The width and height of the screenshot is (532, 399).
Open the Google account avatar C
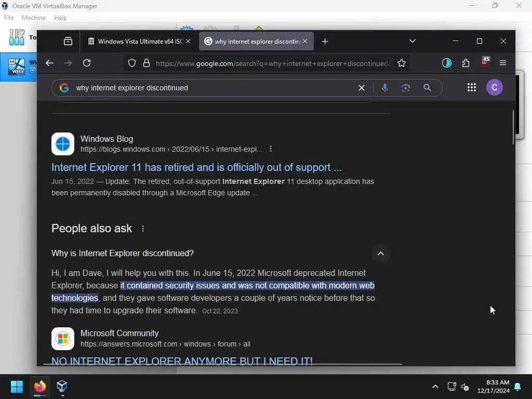pos(495,87)
